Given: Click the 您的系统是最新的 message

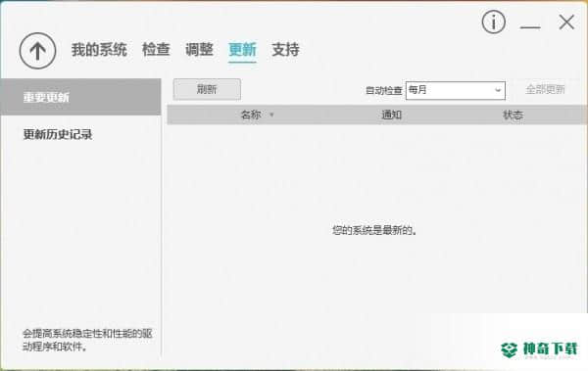Looking at the screenshot, I should click(374, 230).
